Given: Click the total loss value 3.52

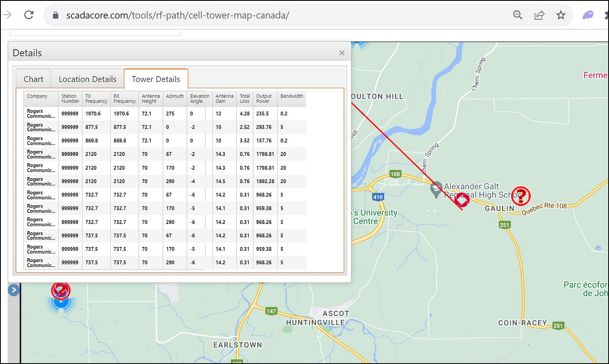Looking at the screenshot, I should coord(245,141).
